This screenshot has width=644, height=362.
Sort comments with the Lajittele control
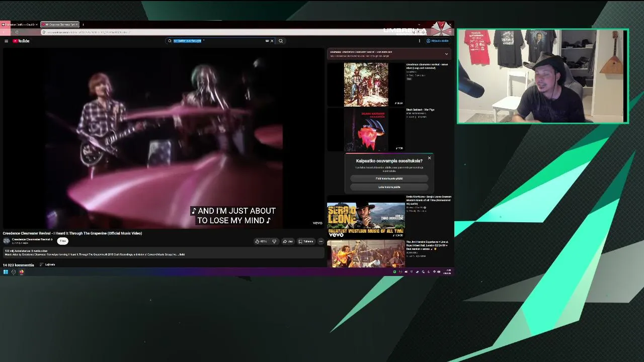tap(47, 264)
